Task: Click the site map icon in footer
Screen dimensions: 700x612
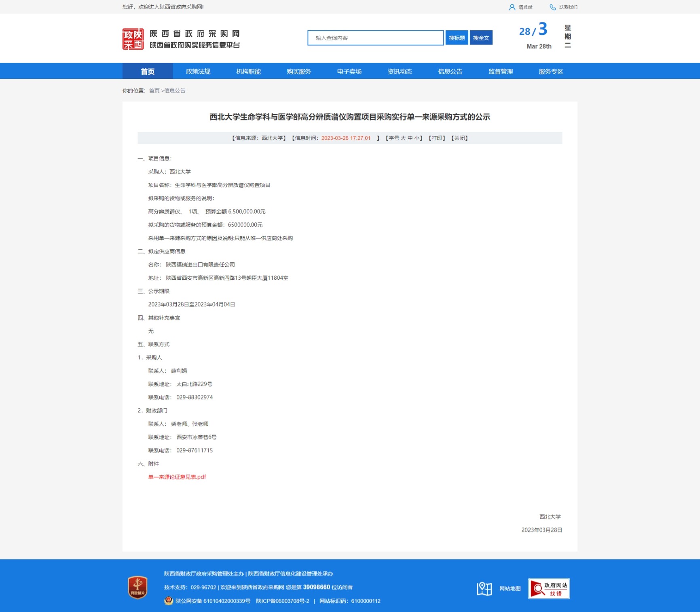Action: pos(484,589)
